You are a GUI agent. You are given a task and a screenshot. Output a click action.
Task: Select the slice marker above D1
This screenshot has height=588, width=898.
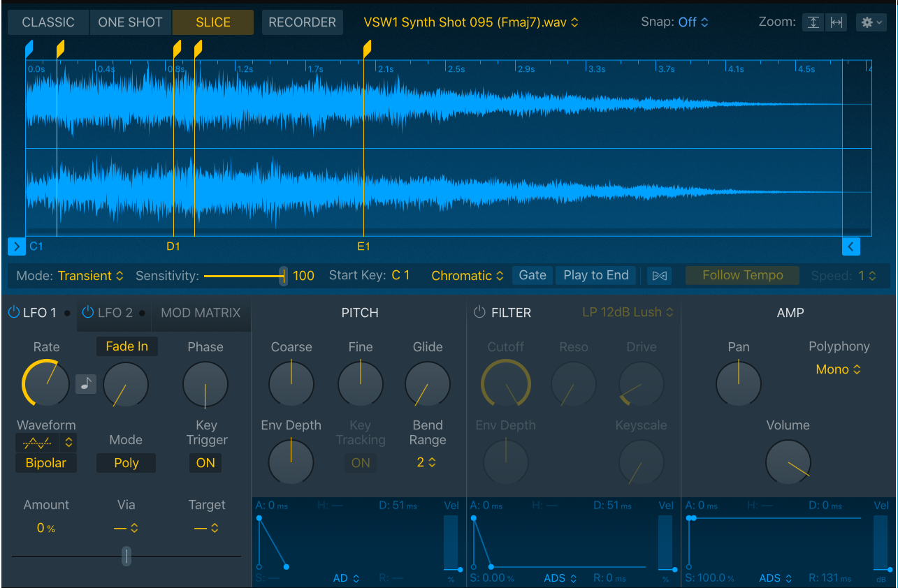pyautogui.click(x=177, y=49)
